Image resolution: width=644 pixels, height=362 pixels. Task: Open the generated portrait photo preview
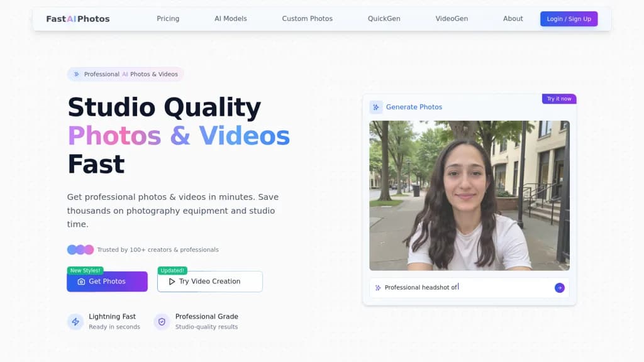click(469, 195)
